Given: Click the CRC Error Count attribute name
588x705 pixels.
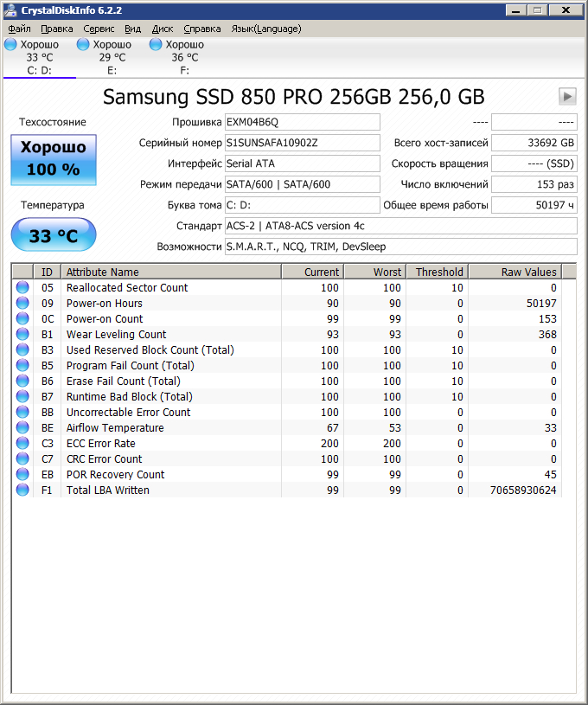Looking at the screenshot, I should (105, 459).
